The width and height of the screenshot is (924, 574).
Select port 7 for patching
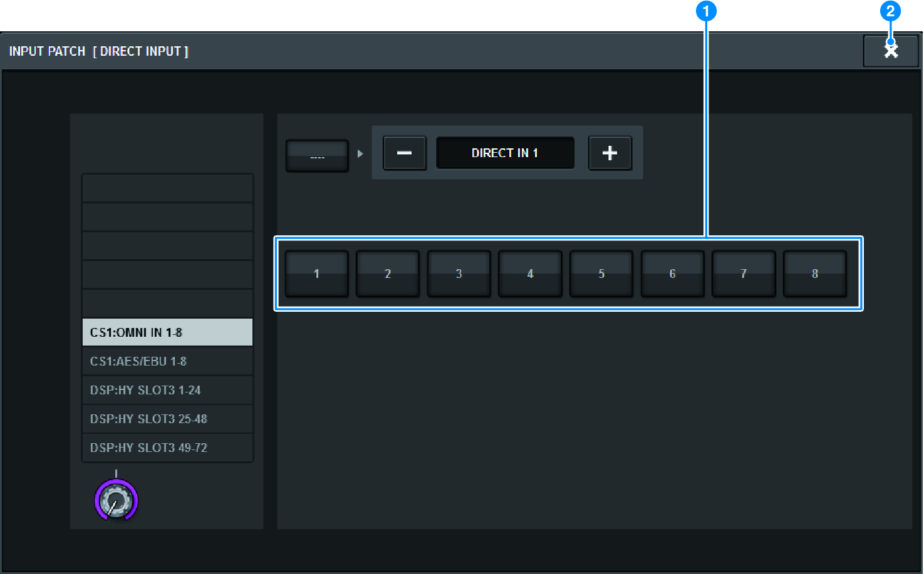(743, 274)
